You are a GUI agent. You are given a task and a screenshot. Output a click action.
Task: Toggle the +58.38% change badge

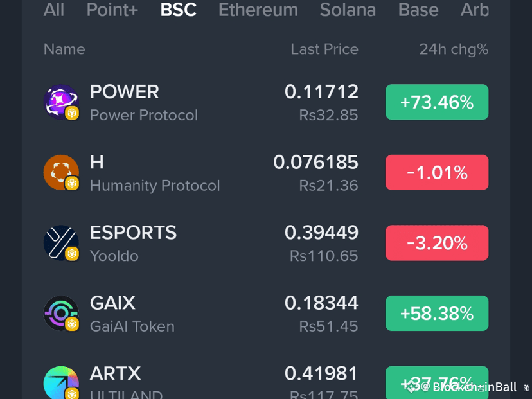pyautogui.click(x=437, y=313)
